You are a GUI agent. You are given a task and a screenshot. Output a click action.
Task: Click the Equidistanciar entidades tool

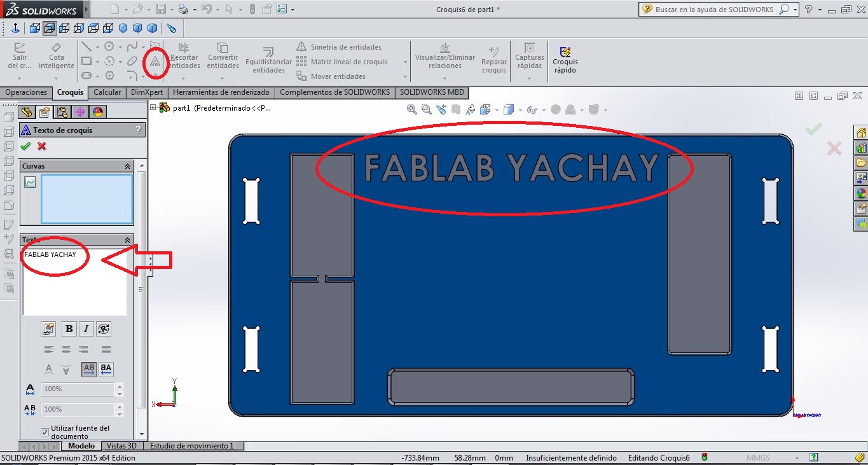268,60
